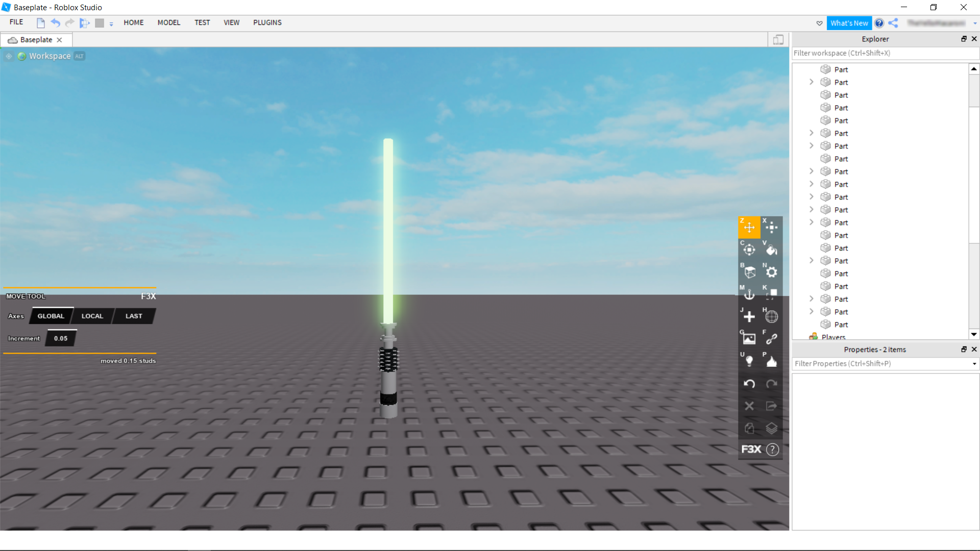Click the Players item in Explorer
Screen dimensions: 980x551
834,337
